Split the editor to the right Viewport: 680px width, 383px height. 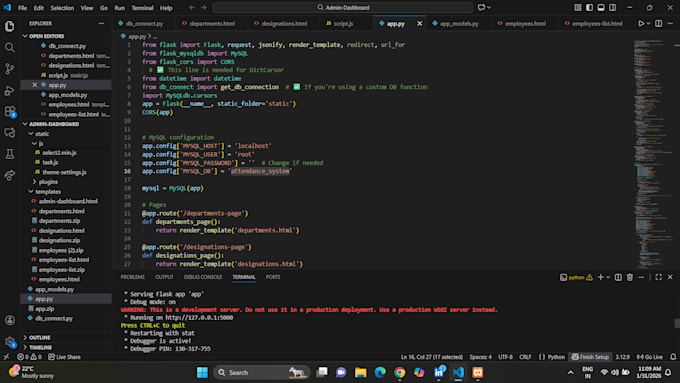(x=658, y=23)
